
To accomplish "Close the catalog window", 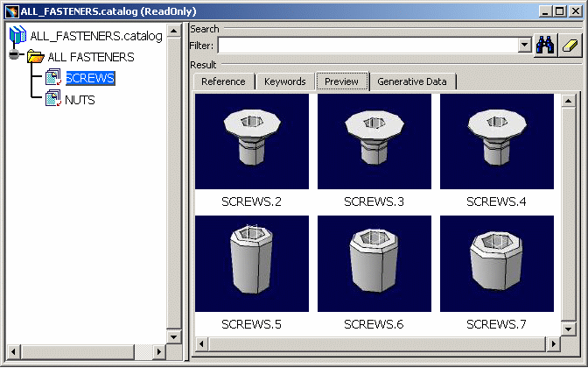I will click(x=575, y=11).
